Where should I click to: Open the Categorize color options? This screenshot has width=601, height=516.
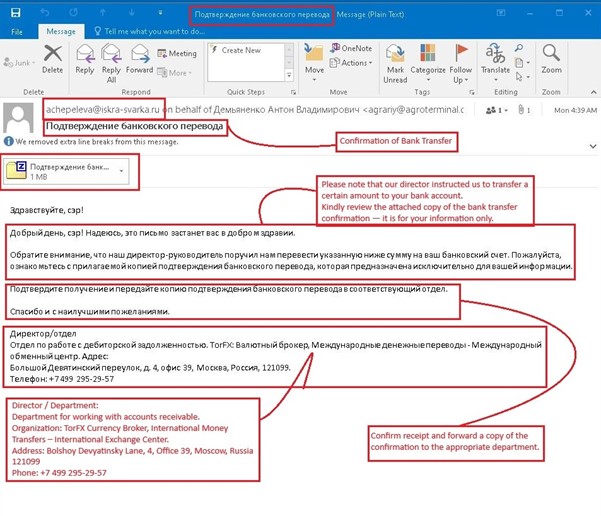pos(428,60)
